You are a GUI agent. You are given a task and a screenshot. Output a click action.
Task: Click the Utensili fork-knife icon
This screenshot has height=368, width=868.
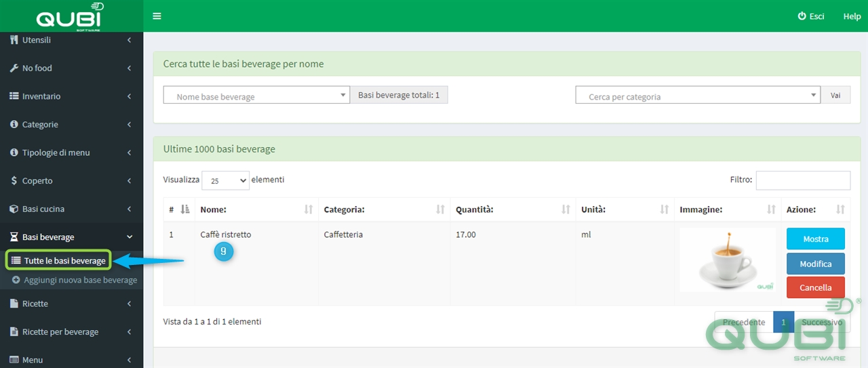coord(14,40)
